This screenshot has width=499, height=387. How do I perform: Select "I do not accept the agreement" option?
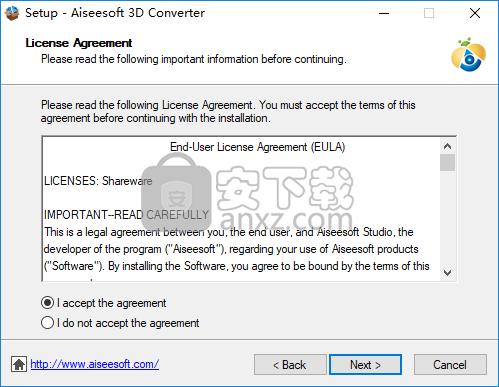(48, 323)
